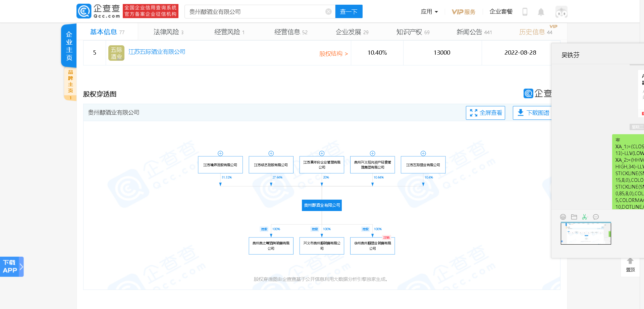Expand node above 贵州兴义阳光资产经营管理集团
Image resolution: width=644 pixels, height=309 pixels.
coord(372,153)
